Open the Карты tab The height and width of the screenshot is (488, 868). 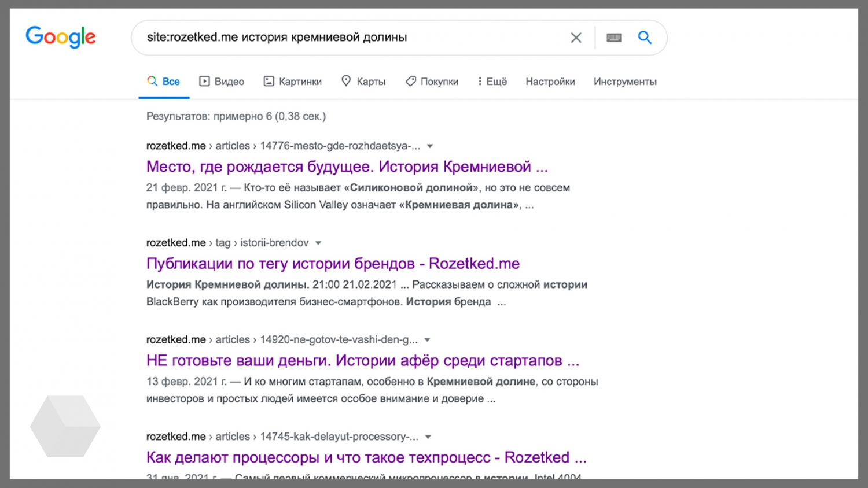[363, 82]
